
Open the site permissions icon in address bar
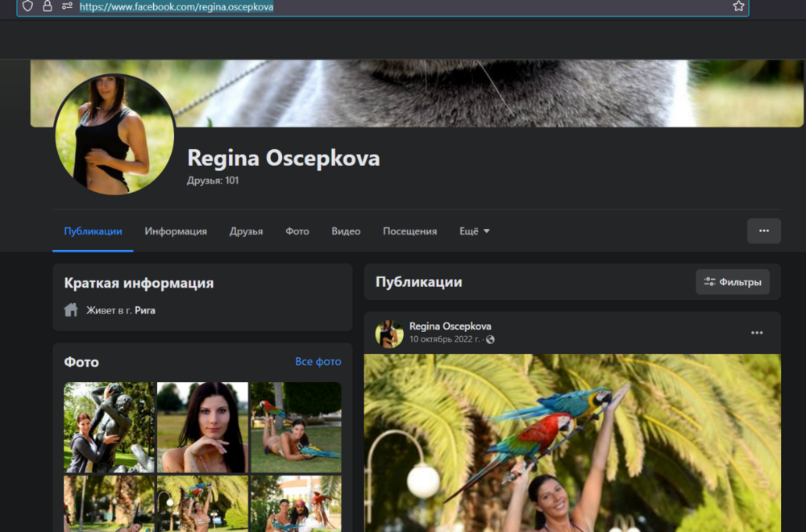pos(67,6)
